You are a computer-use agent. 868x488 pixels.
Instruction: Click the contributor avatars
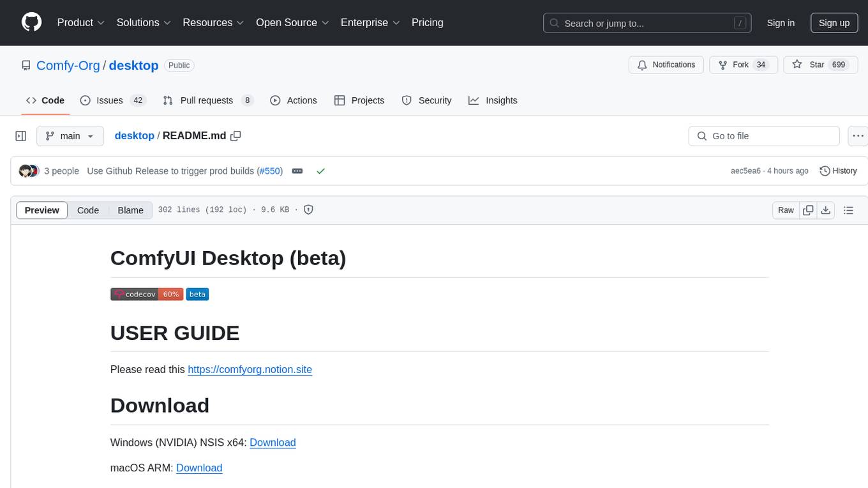point(29,171)
